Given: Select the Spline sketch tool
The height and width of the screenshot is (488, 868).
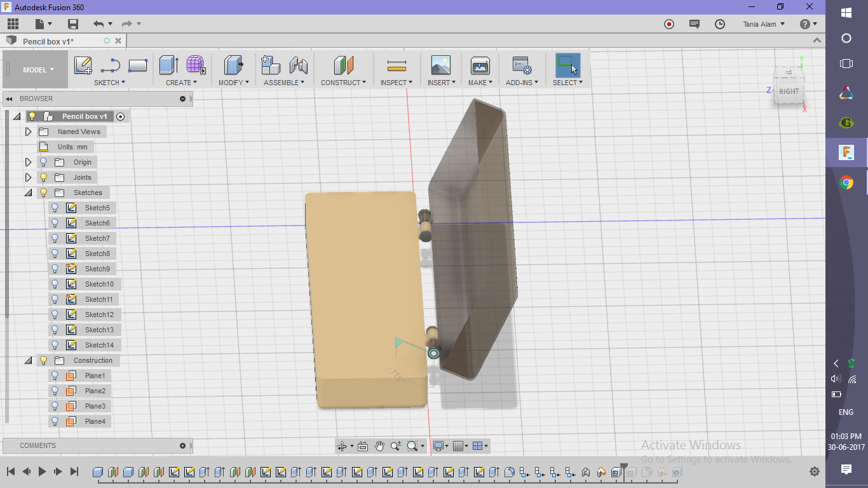Looking at the screenshot, I should (111, 65).
